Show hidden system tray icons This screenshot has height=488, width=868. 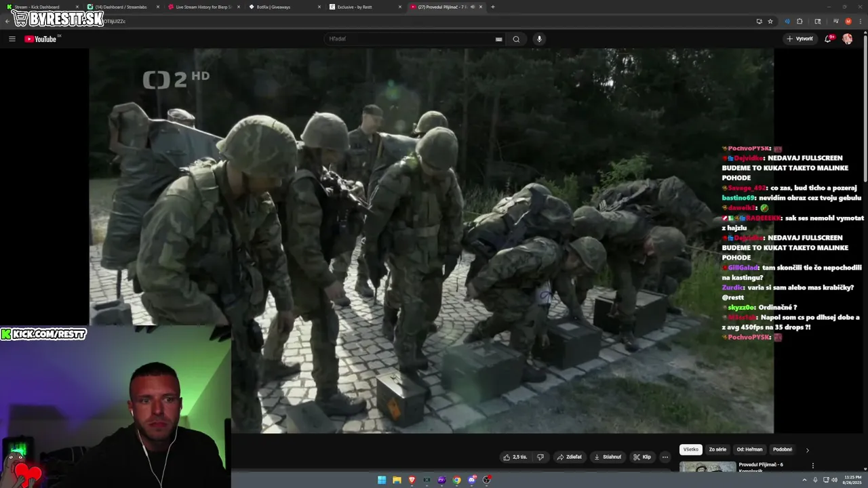click(x=805, y=480)
